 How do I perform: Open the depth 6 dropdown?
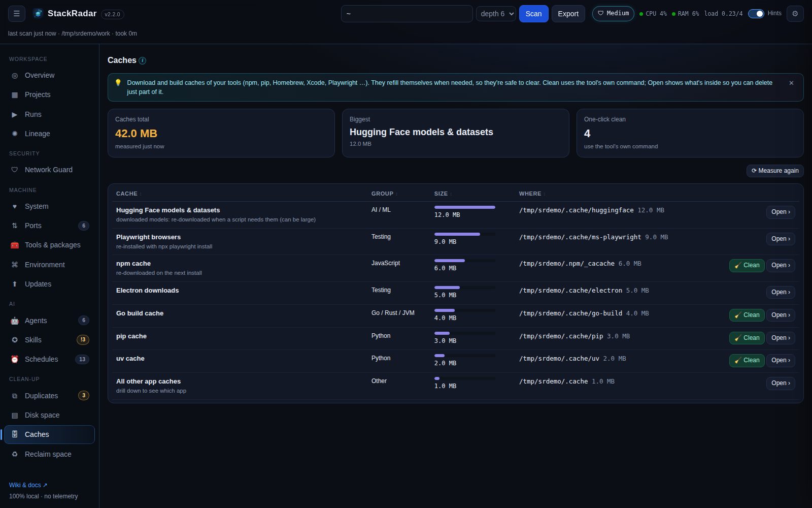[x=496, y=14]
